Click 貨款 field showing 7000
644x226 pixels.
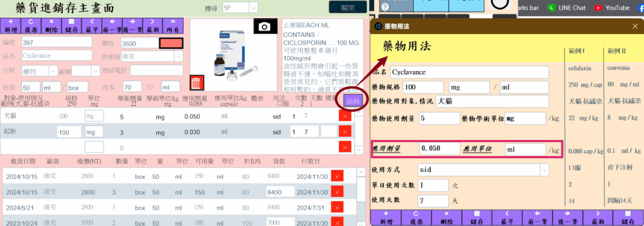280,222
